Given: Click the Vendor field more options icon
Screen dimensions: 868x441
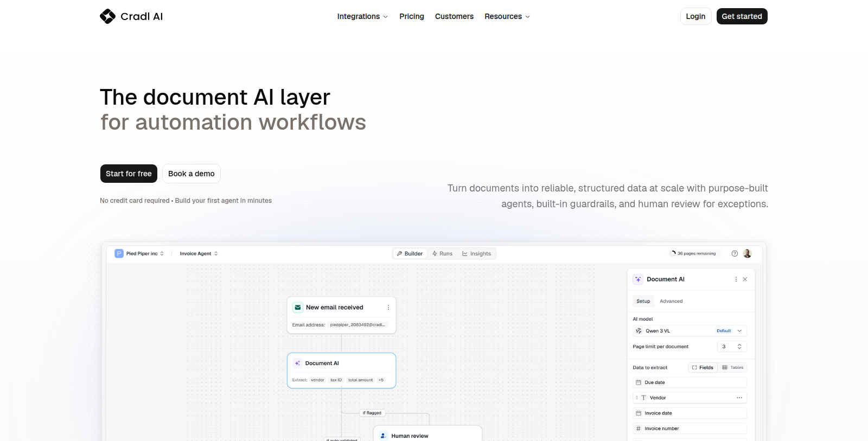Looking at the screenshot, I should click(x=739, y=398).
